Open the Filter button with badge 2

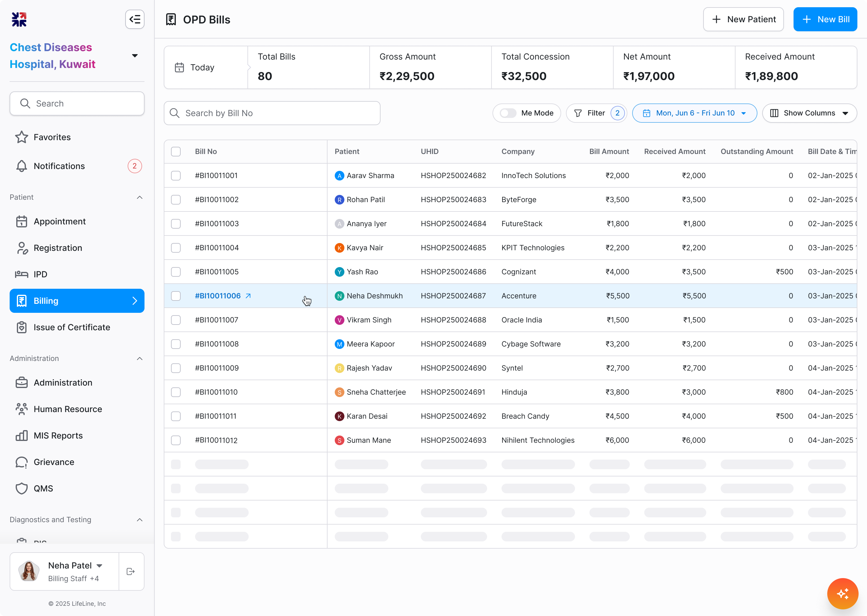point(596,113)
